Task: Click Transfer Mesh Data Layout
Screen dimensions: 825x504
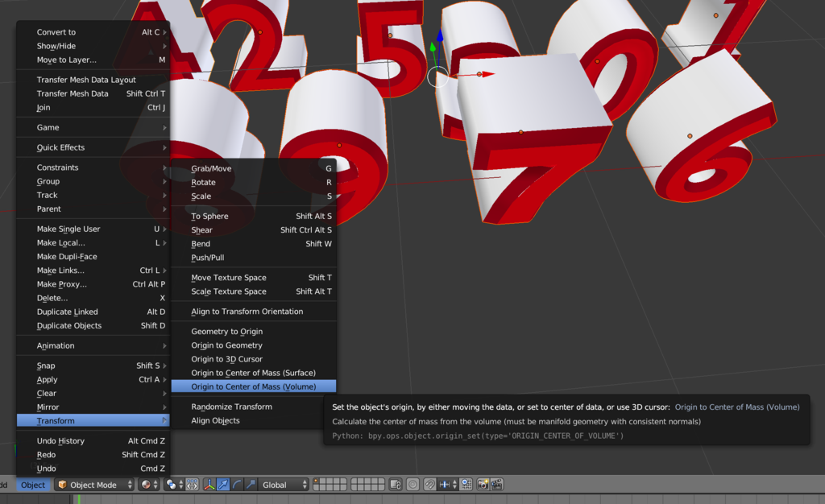Action: click(93, 80)
